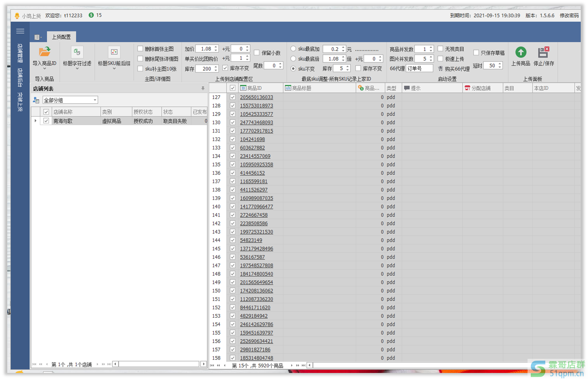Click the 购买66代理 cart icon

pos(440,69)
